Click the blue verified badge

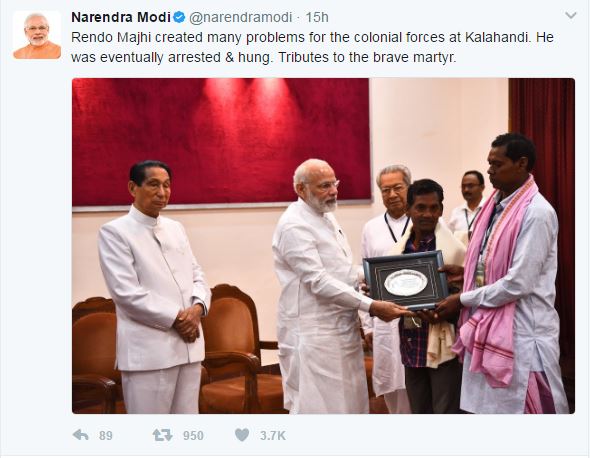coord(179,17)
